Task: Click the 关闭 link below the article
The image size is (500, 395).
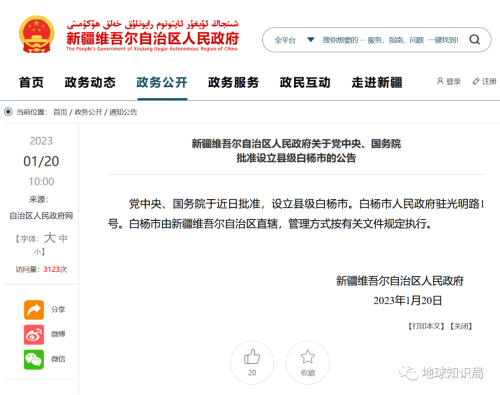Action: pyautogui.click(x=461, y=326)
